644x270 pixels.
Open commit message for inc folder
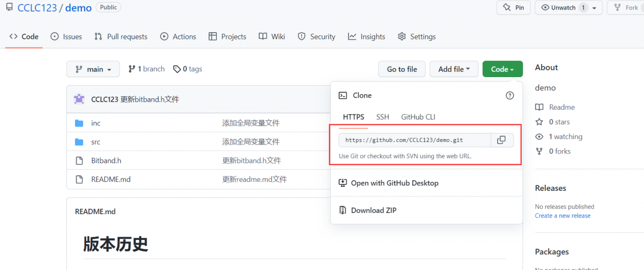click(251, 123)
